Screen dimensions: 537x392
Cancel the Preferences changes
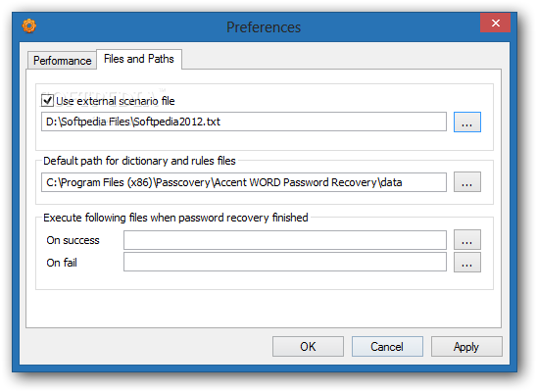387,347
